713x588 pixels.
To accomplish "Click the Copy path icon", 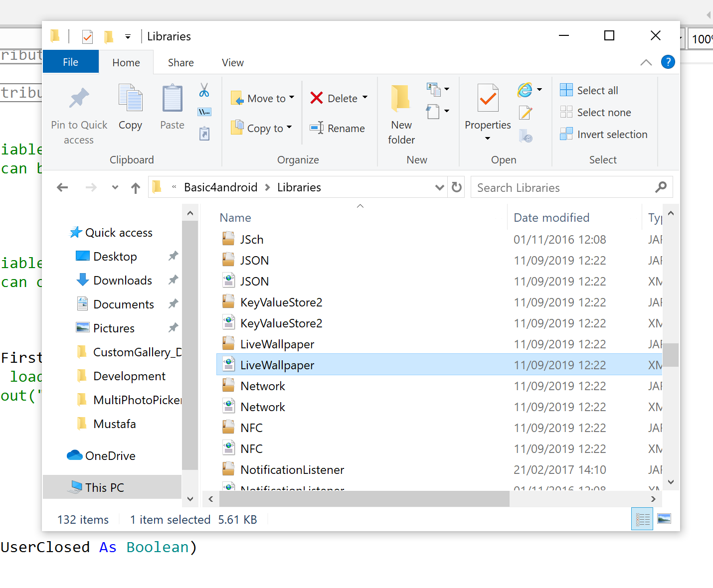I will tap(204, 112).
